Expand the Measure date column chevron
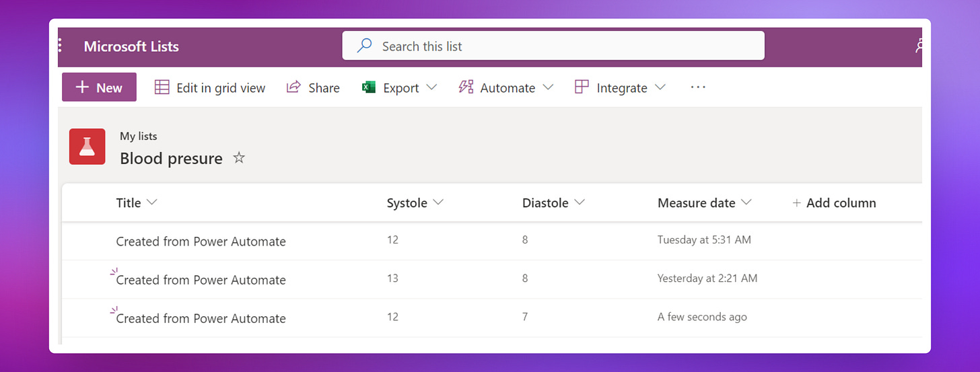This screenshot has height=372, width=980. pyautogui.click(x=746, y=202)
